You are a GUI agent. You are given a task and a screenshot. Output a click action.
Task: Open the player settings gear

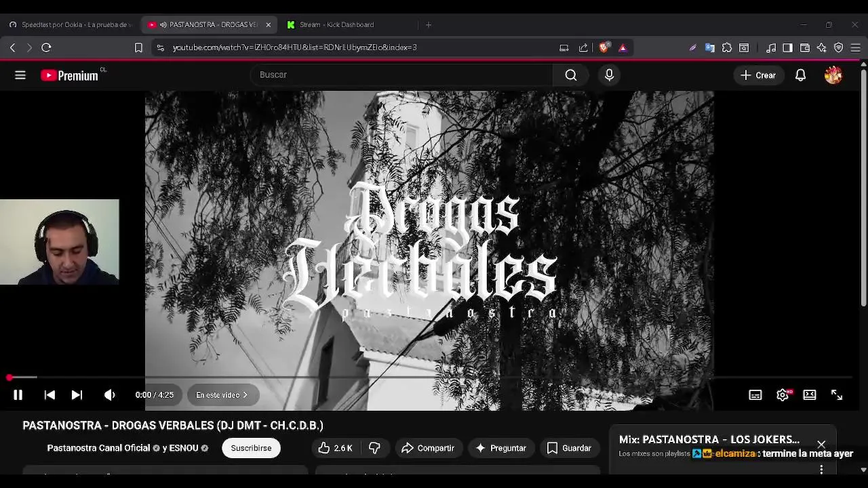[783, 395]
